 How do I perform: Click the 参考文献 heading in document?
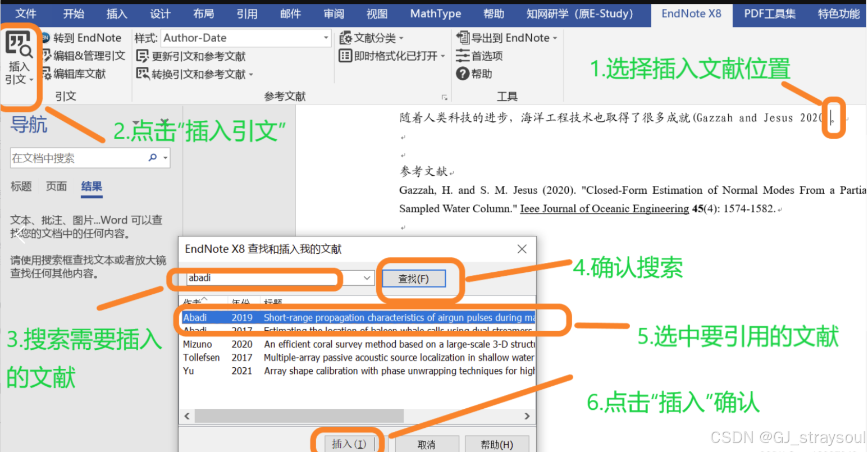[x=424, y=172]
